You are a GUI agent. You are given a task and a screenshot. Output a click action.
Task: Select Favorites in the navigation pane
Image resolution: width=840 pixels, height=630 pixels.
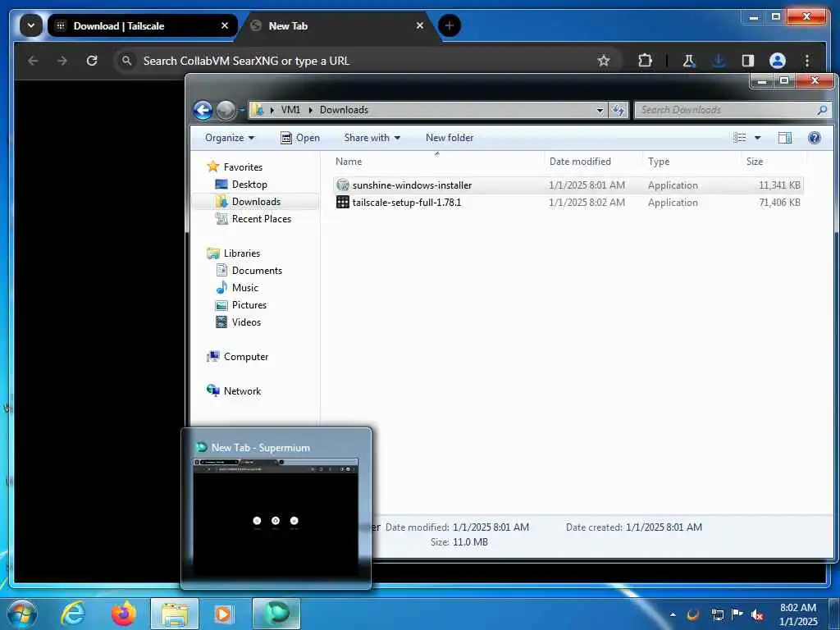235,167
